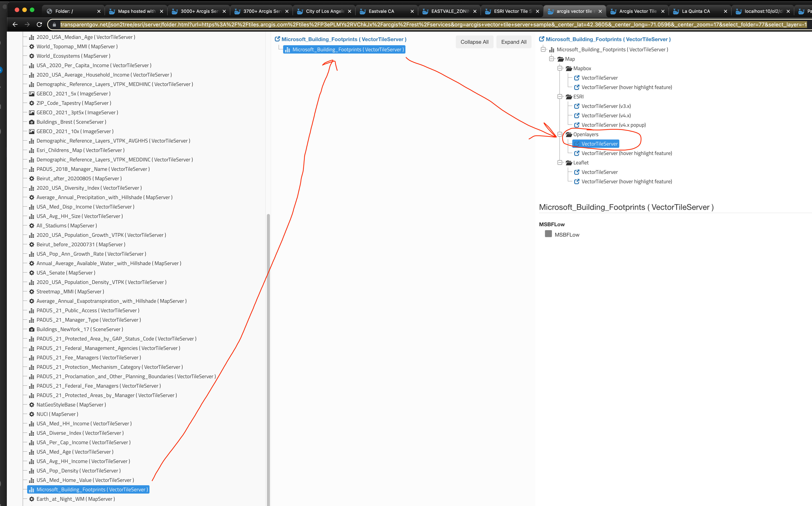Screen dimensions: 812x506
Task: Collapse the Map tree node
Action: (x=552, y=59)
